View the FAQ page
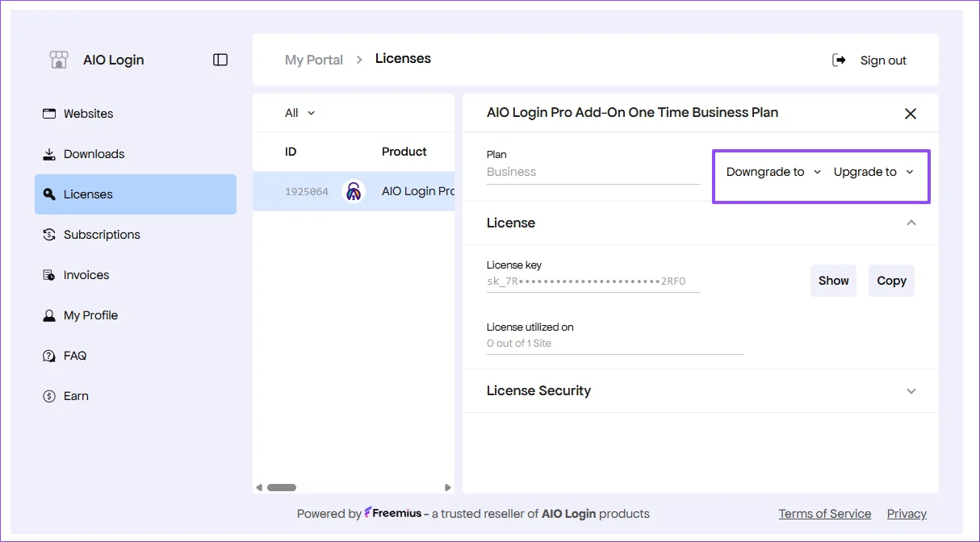The height and width of the screenshot is (542, 980). coord(136,356)
